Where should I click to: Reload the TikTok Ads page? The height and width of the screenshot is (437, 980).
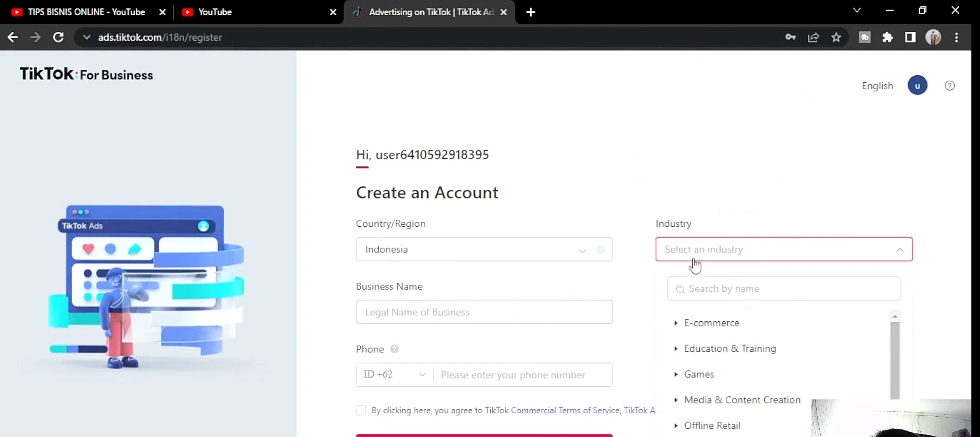click(58, 37)
